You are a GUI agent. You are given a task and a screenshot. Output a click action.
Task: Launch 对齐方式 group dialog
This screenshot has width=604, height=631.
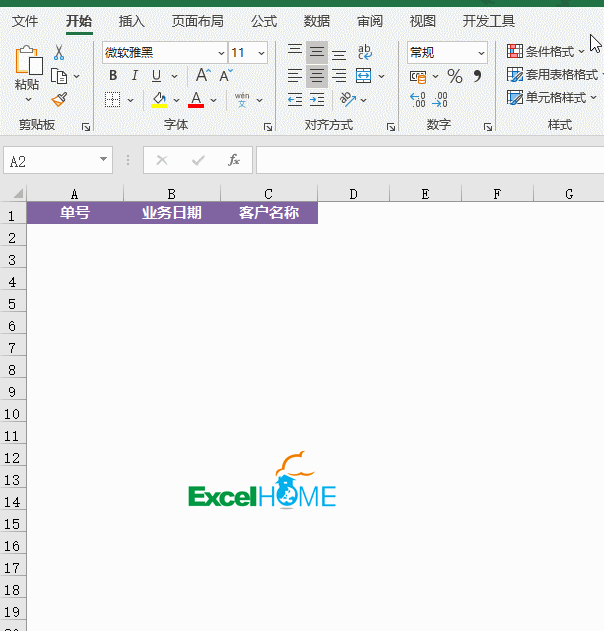click(391, 127)
